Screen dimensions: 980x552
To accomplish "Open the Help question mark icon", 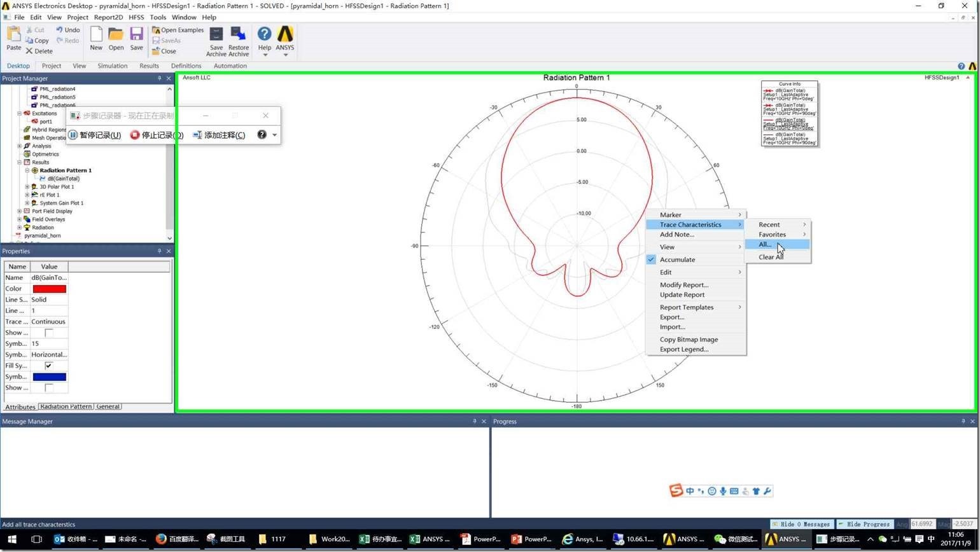I will point(264,34).
